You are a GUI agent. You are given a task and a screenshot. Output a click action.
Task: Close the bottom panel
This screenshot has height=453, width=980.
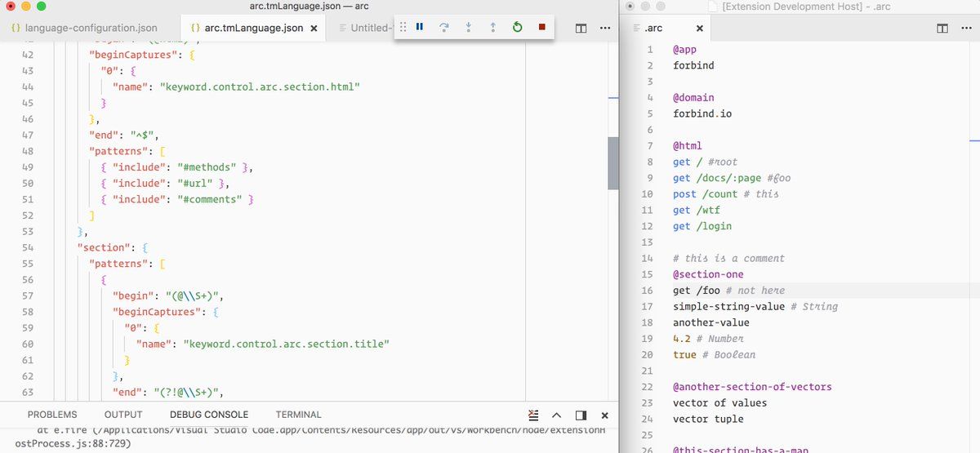tap(604, 415)
